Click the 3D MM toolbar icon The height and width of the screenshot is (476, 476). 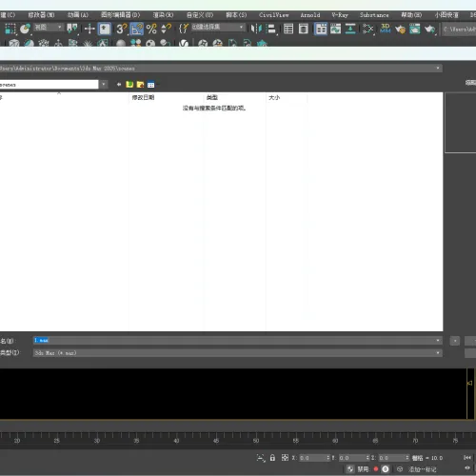[x=386, y=29]
